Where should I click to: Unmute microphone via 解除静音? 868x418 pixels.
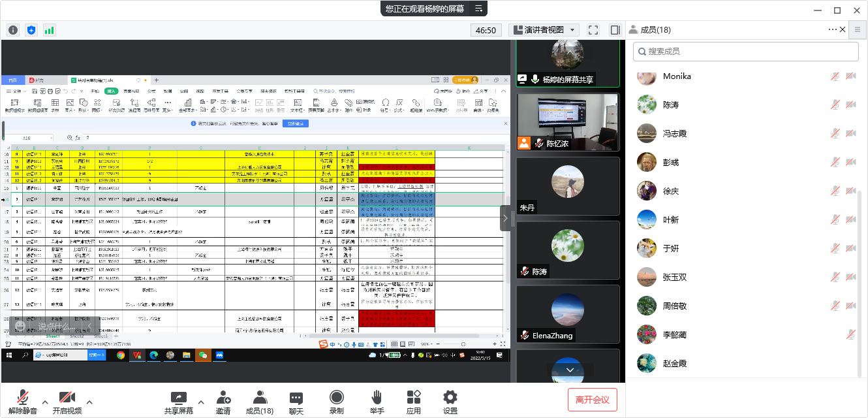23,402
